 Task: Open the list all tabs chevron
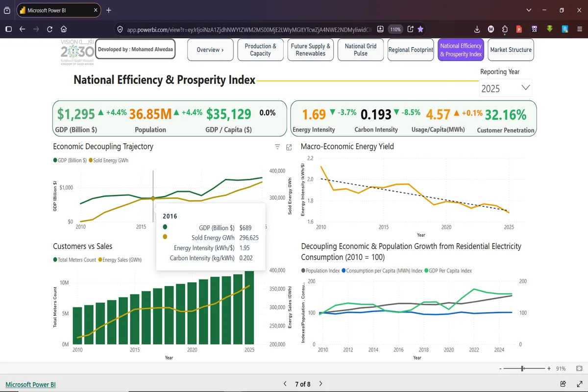tap(529, 10)
